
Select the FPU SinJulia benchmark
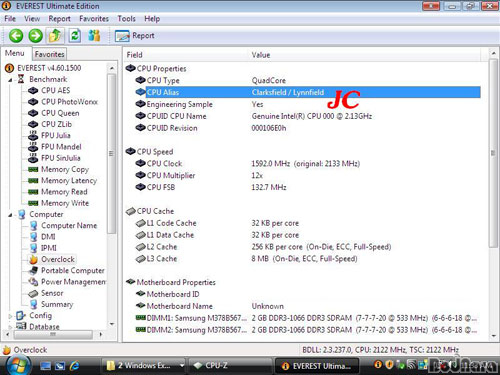(x=61, y=158)
